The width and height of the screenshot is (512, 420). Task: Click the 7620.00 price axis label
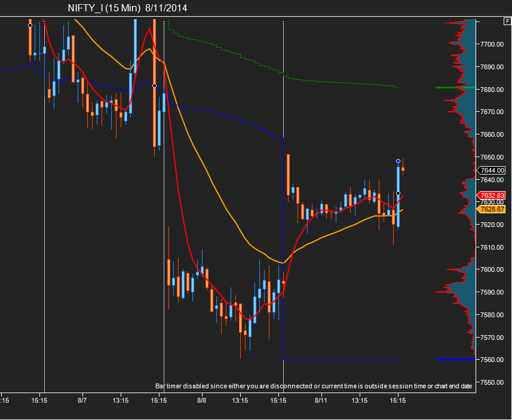[x=492, y=225]
